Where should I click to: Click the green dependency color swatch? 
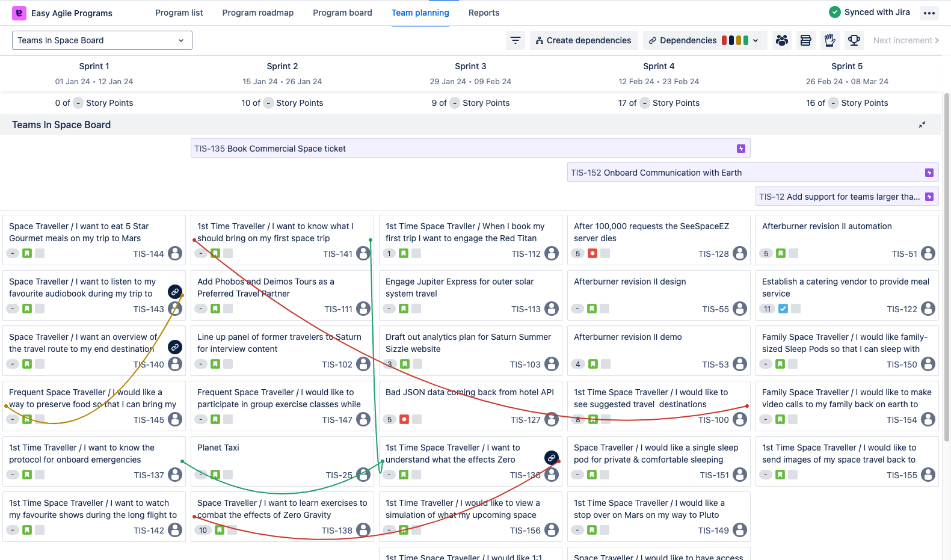[x=746, y=40]
